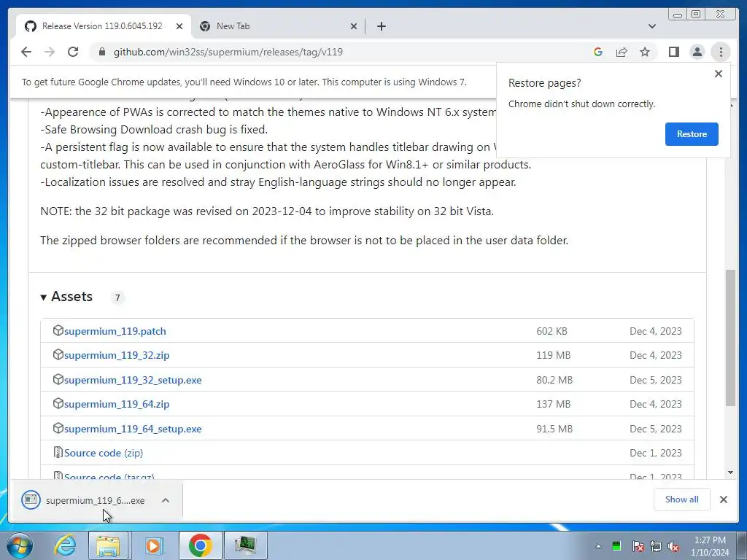Click the page vertical scrollbar thumb

coord(730,338)
